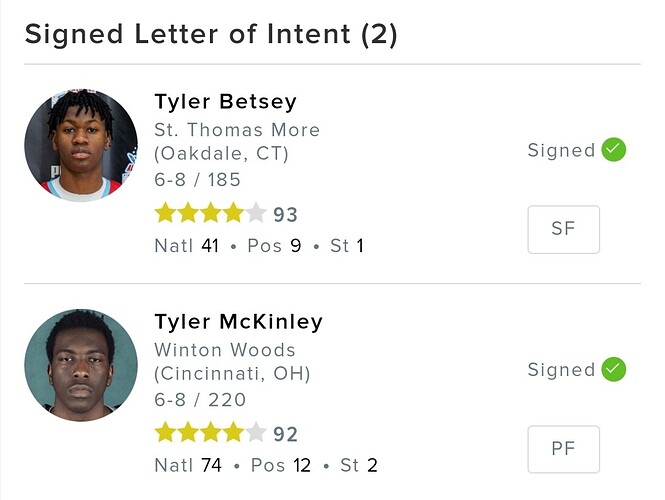Open Tyler Betsey's profile photo
Viewport: 665px width, 500px height.
tap(81, 145)
